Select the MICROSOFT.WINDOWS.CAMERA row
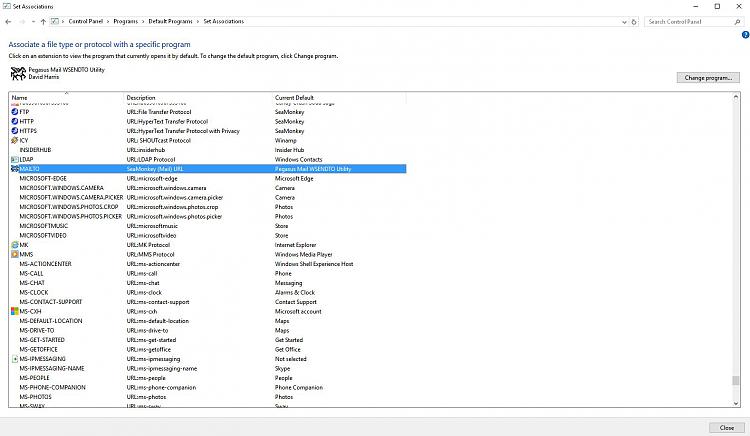This screenshot has width=750, height=436. tap(208, 188)
